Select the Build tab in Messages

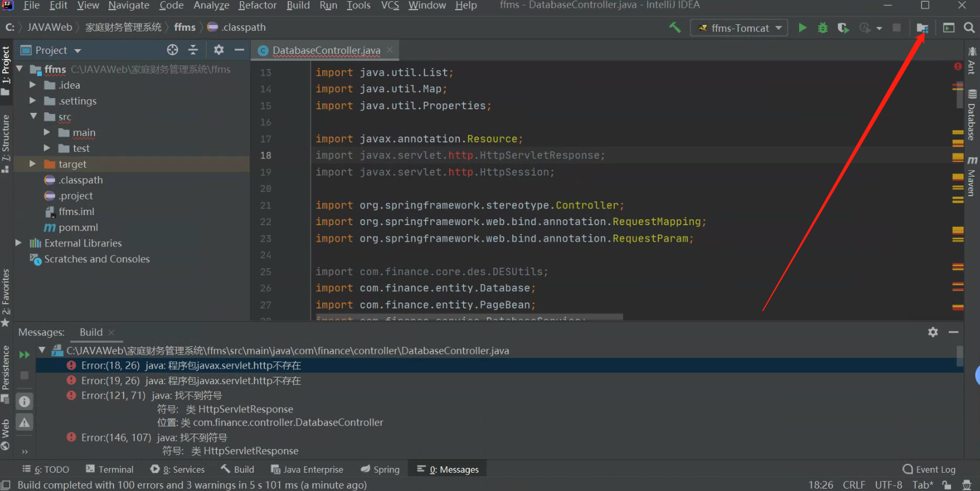tap(91, 332)
